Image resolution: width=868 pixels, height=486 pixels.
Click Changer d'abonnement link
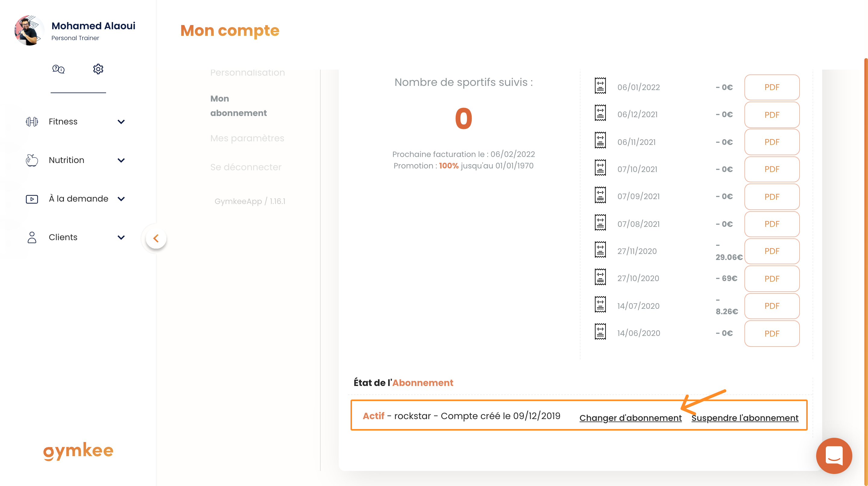coord(631,418)
